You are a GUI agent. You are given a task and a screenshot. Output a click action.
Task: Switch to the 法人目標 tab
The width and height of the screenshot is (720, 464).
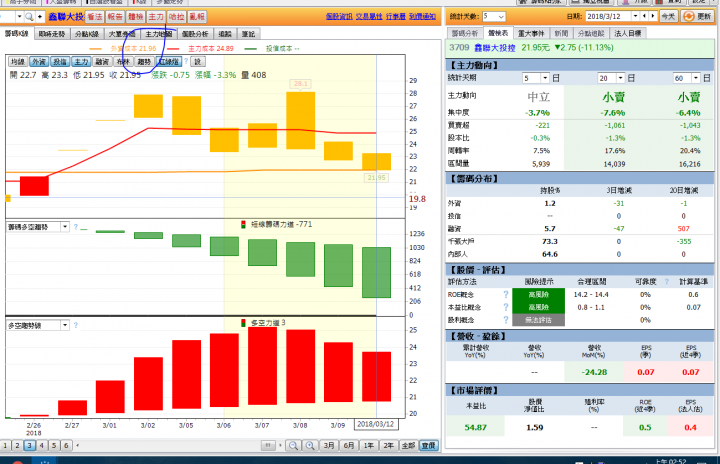point(628,33)
